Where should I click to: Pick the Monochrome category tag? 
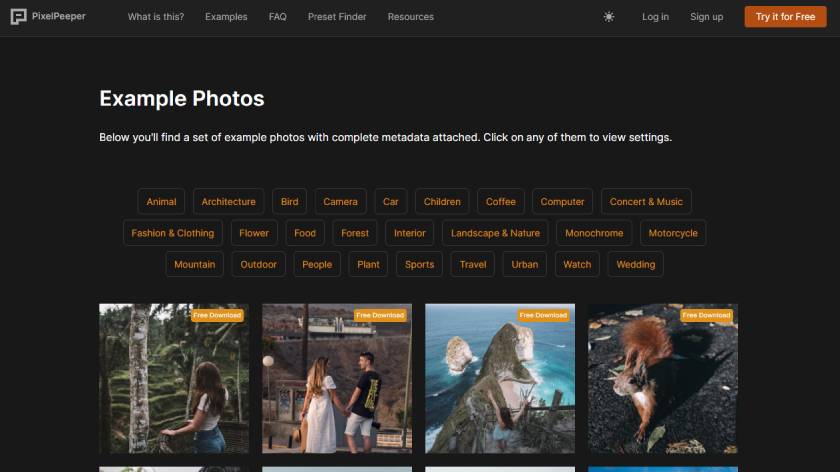[594, 233]
